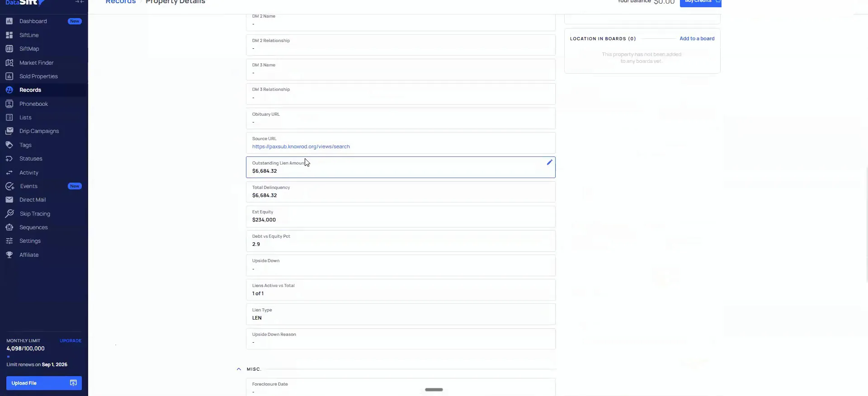Click the Phonebook icon
868x396 pixels.
coord(9,104)
